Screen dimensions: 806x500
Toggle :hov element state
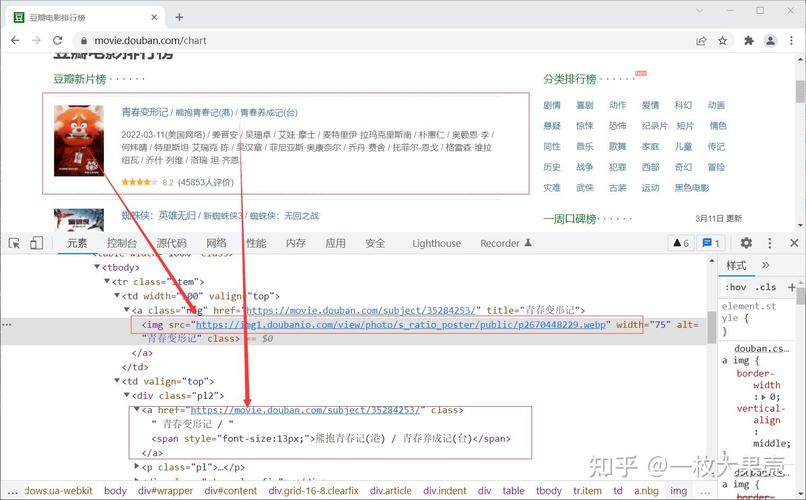(735, 287)
